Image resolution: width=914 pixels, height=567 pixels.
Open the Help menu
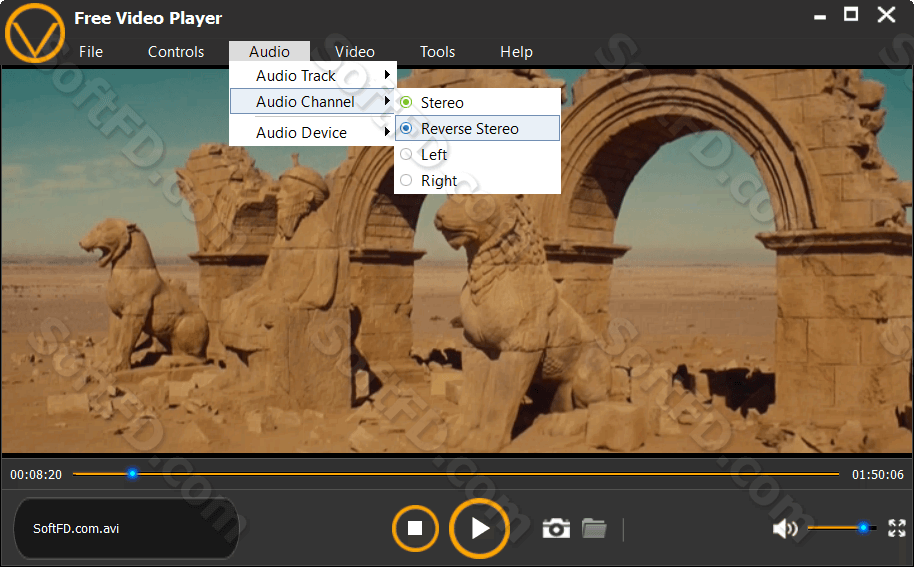pyautogui.click(x=516, y=52)
